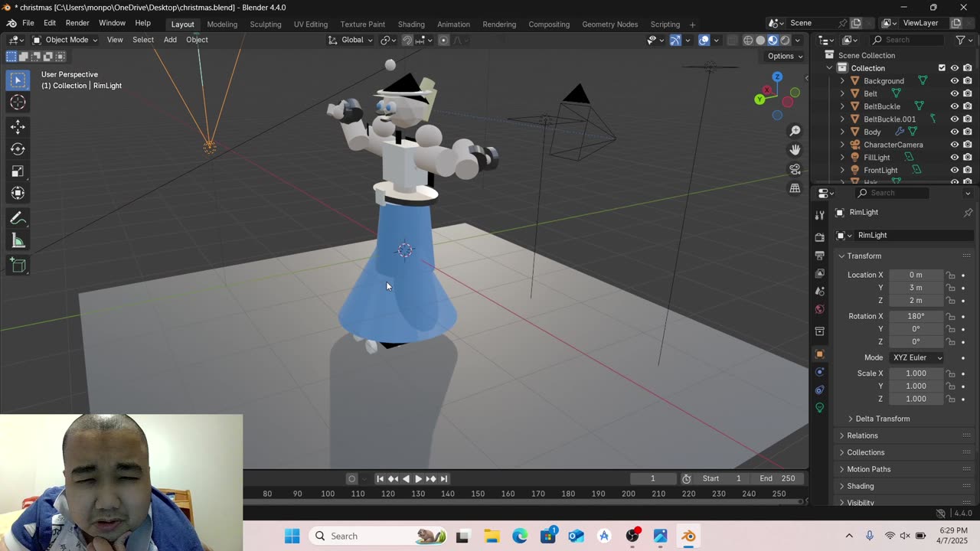The image size is (980, 551).
Task: Activate the Scale tool
Action: click(18, 171)
